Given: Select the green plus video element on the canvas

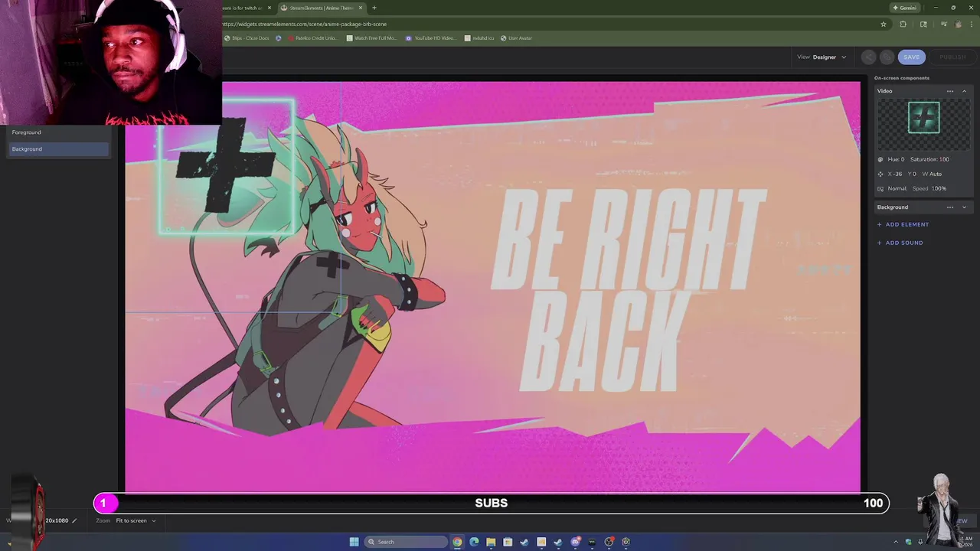Looking at the screenshot, I should pos(227,167).
